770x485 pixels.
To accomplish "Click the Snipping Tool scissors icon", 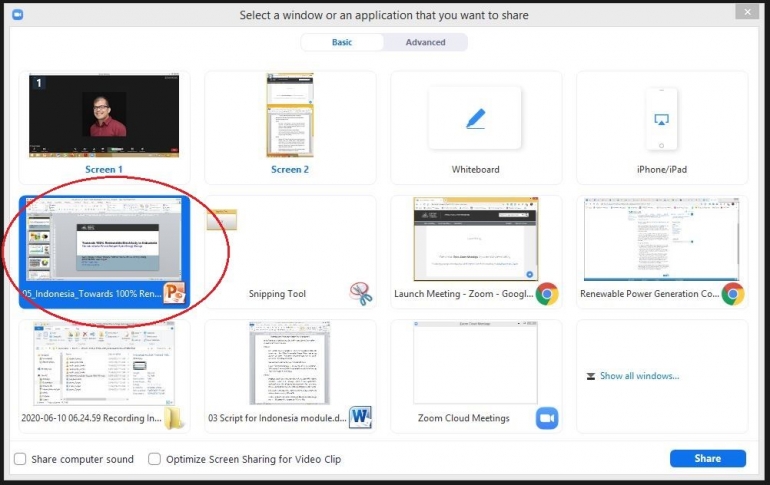I will click(361, 294).
